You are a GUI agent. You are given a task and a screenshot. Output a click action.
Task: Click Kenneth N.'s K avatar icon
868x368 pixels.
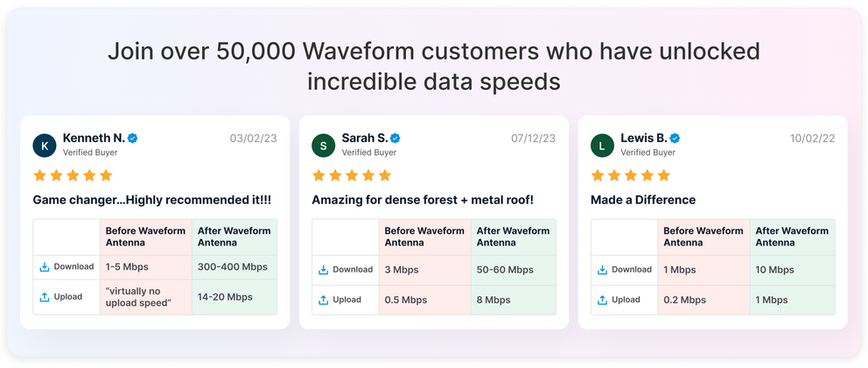(x=45, y=145)
